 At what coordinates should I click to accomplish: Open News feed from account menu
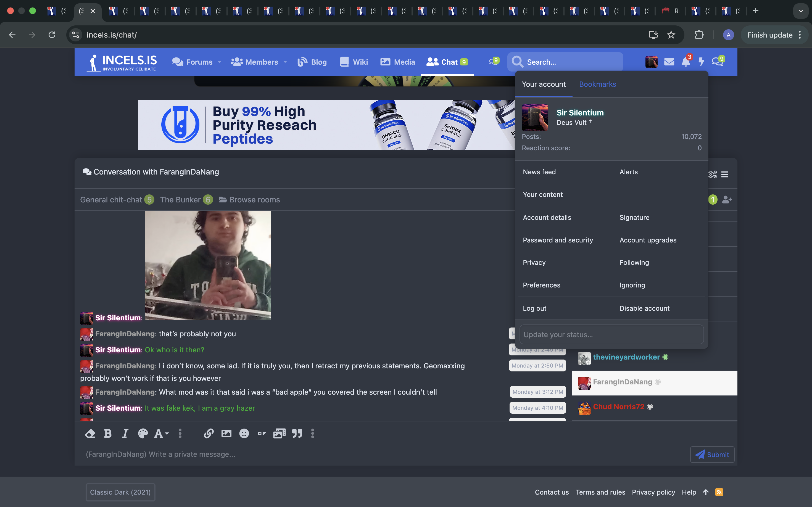coord(539,172)
